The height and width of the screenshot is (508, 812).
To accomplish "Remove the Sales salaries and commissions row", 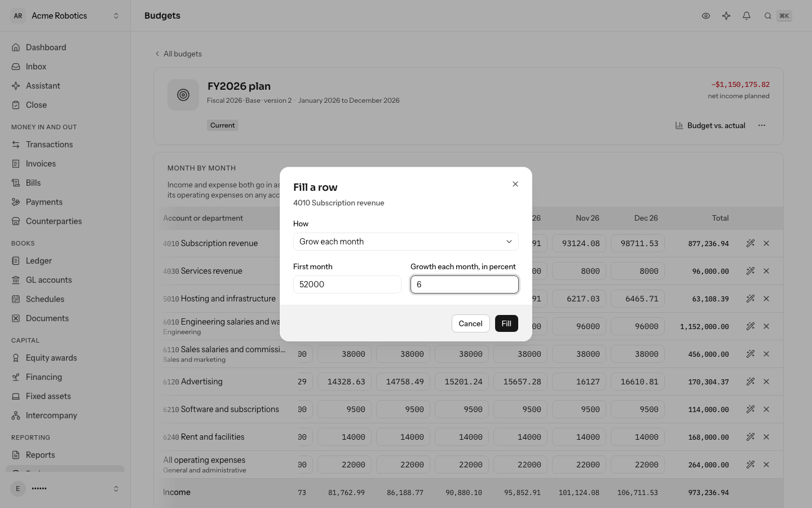I will point(766,354).
